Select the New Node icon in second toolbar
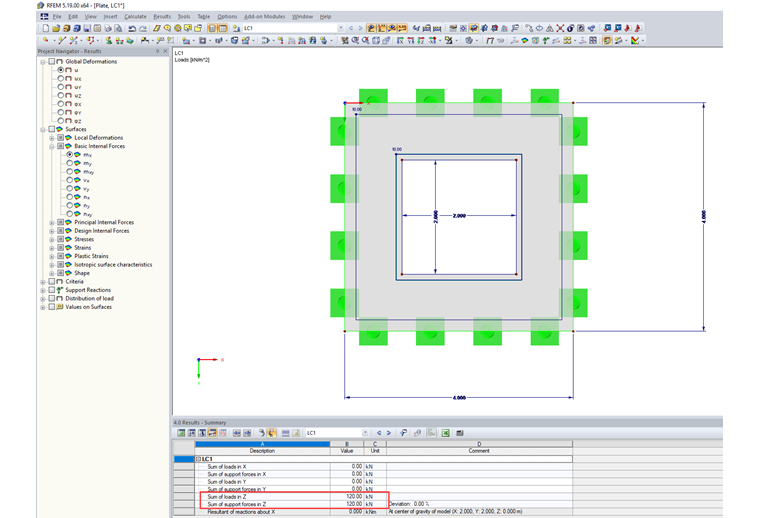This screenshot has height=518, width=760. pyautogui.click(x=45, y=40)
